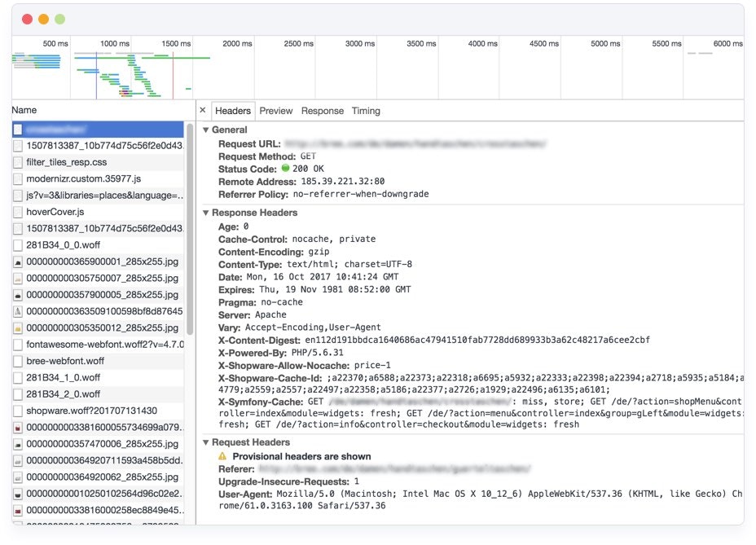Click the green status dot next to 200 OK
This screenshot has height=545, width=756.
pyautogui.click(x=287, y=169)
